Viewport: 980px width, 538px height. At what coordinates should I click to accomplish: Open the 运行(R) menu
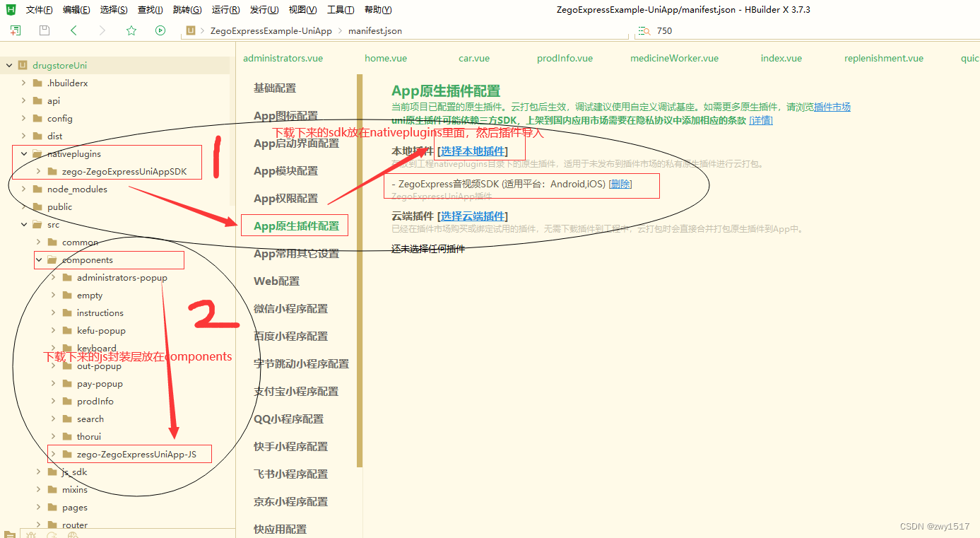(225, 10)
